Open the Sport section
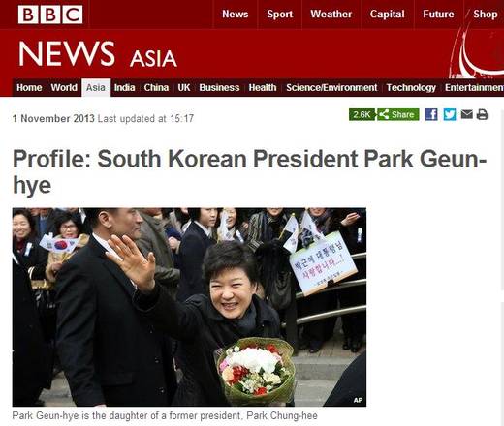Viewport: 504px width, 426px height. click(280, 15)
